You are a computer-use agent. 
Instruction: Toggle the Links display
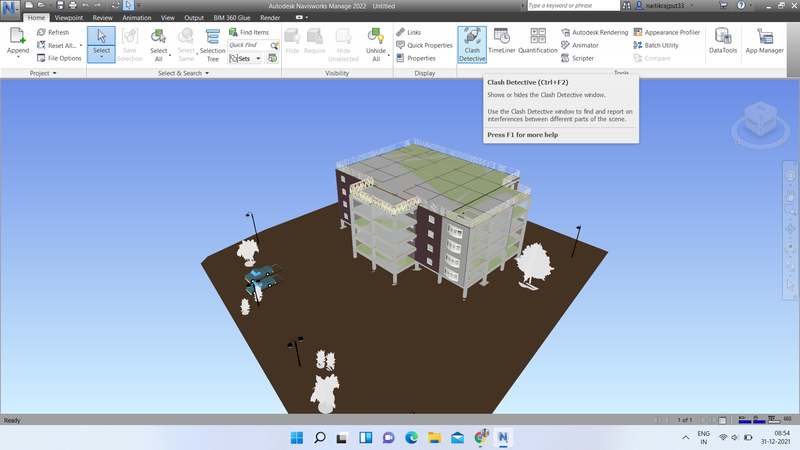[409, 32]
